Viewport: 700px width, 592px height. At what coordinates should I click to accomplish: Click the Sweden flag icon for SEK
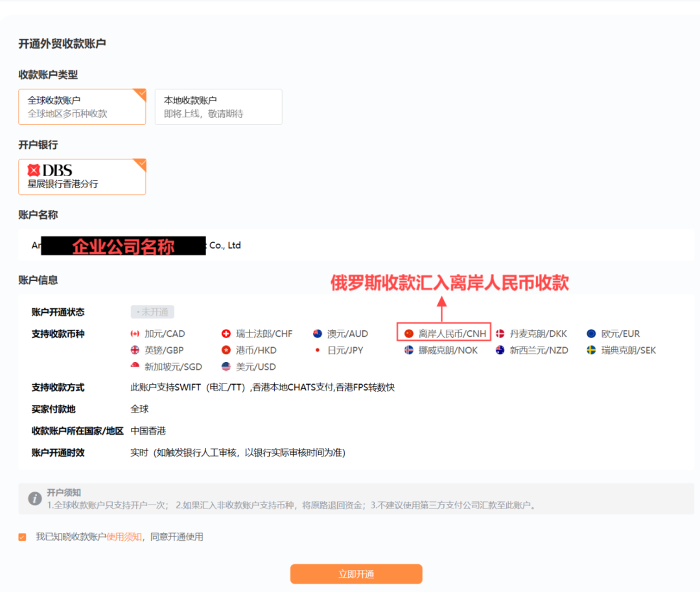[591, 350]
